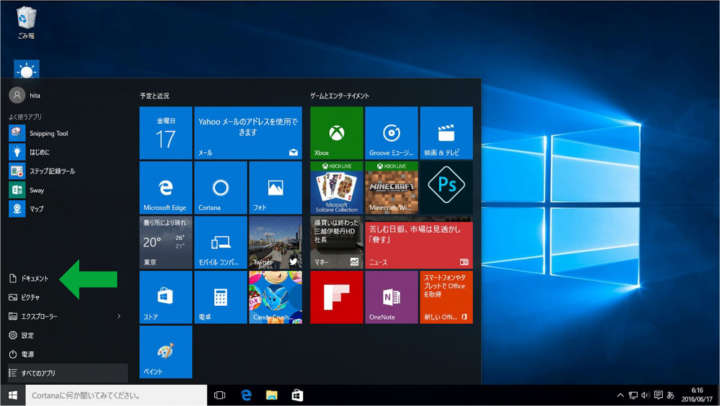Open the Cortana tile
Image resolution: width=720 pixels, height=406 pixels.
tap(220, 188)
